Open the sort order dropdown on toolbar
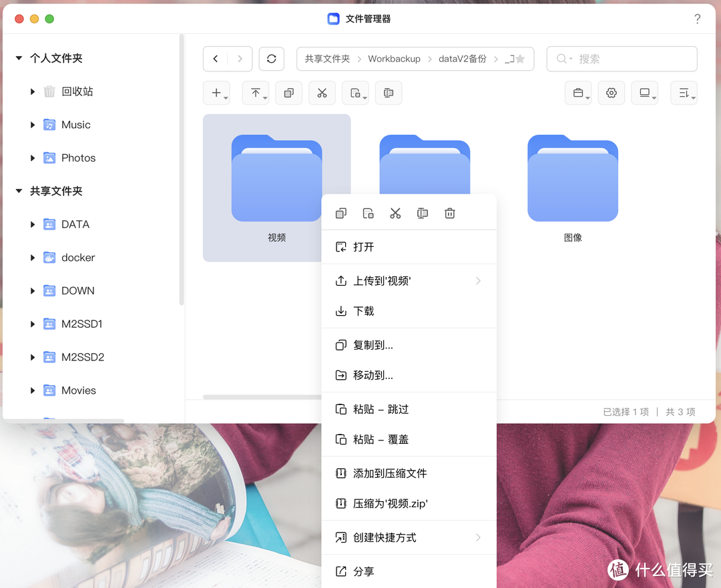 683,93
